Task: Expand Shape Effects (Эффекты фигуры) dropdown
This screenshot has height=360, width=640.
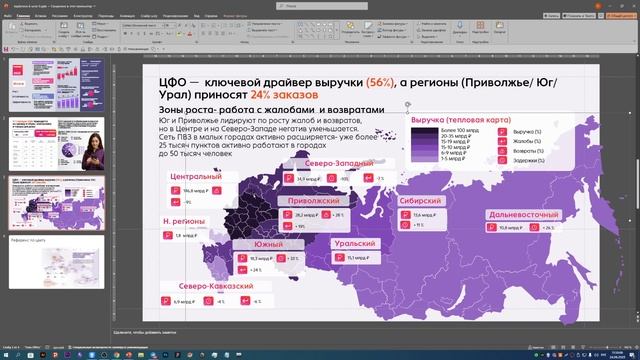Action: 393,36
